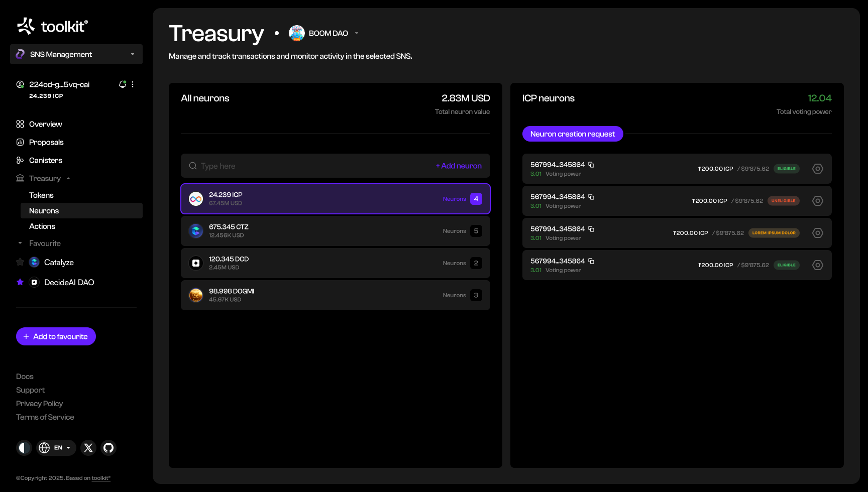Click the ICP infinity token logo

pos(196,199)
